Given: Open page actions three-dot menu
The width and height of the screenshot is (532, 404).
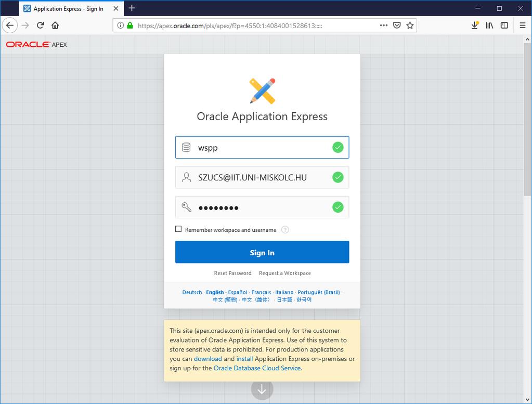Looking at the screenshot, I should click(x=384, y=25).
